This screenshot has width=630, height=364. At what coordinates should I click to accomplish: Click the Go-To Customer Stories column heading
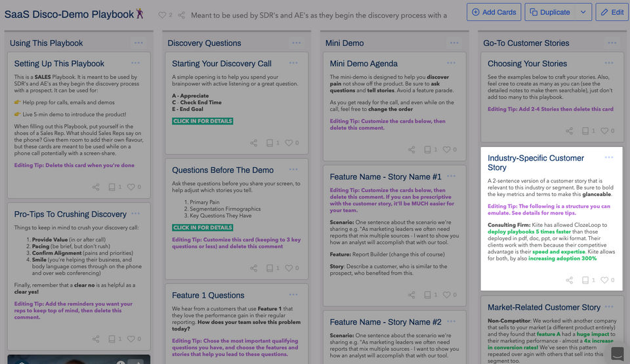point(526,43)
